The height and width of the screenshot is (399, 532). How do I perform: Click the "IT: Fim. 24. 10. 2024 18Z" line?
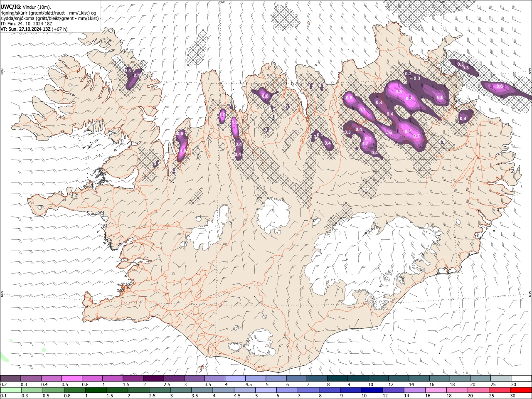pos(27,24)
